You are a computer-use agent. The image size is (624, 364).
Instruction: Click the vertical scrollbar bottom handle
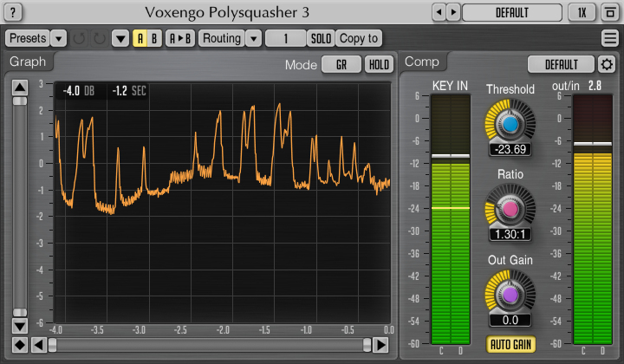tap(19, 312)
